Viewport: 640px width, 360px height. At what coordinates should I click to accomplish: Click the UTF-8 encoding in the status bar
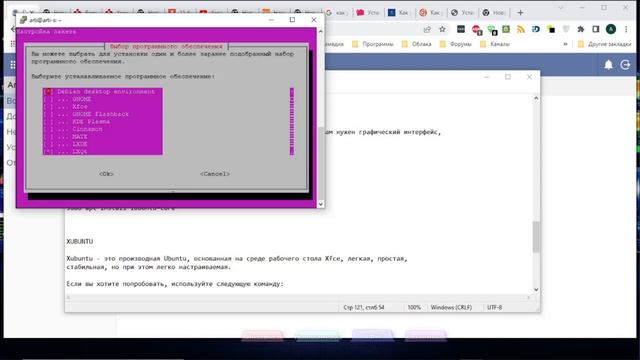coord(494,307)
